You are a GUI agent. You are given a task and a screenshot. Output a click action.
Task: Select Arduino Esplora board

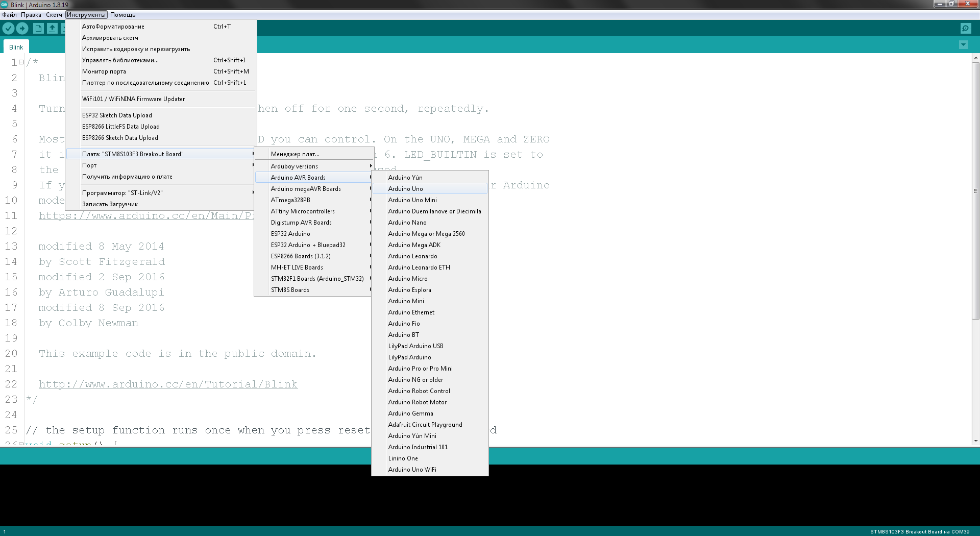430,290
